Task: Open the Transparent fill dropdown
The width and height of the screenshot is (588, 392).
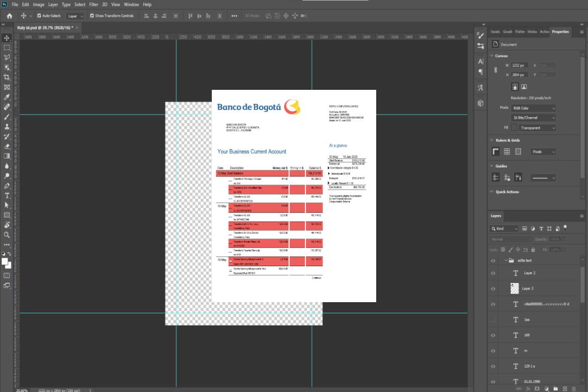Action: point(537,128)
